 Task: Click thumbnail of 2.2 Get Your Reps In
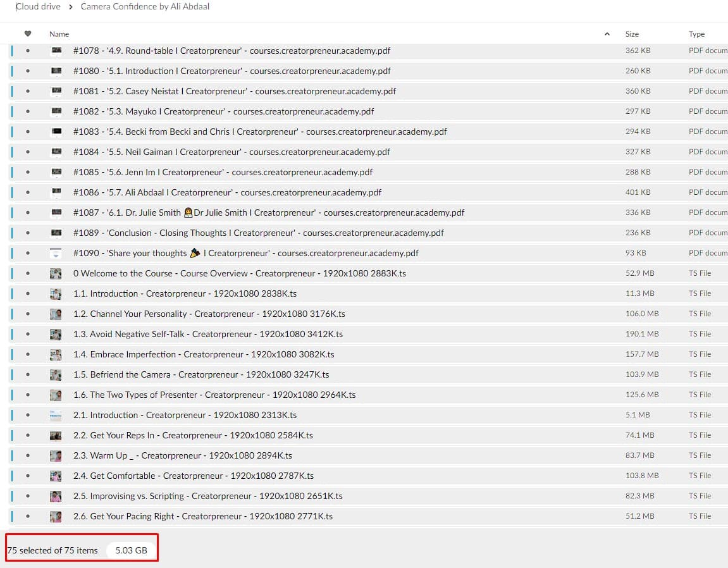tap(56, 435)
